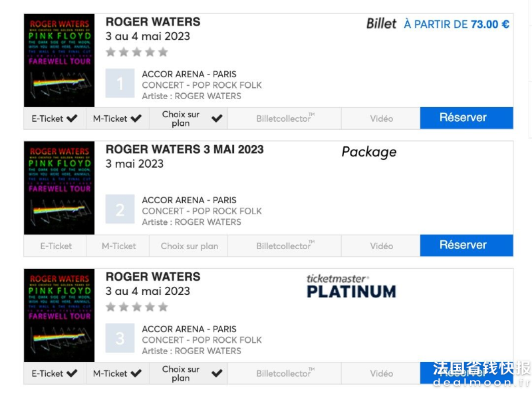The width and height of the screenshot is (532, 394).
Task: Click the number 2 badge icon
Action: click(120, 209)
